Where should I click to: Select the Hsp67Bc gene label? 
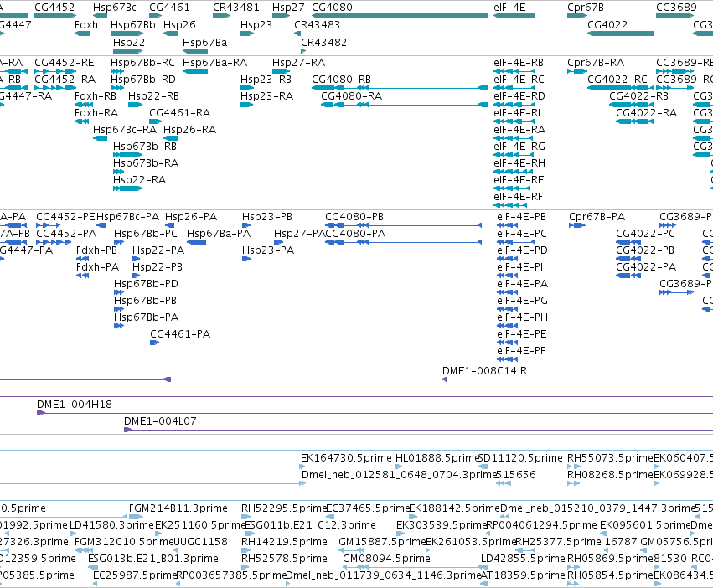115,8
